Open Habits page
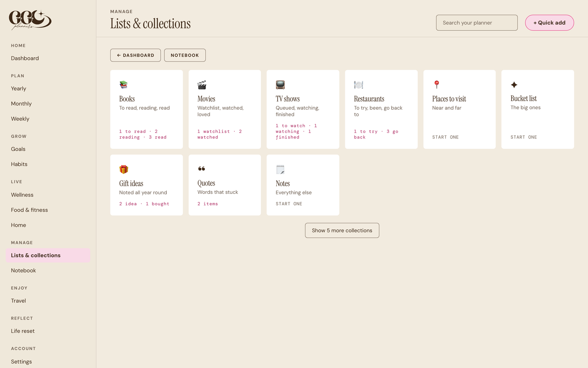This screenshot has width=588, height=368. [x=19, y=164]
